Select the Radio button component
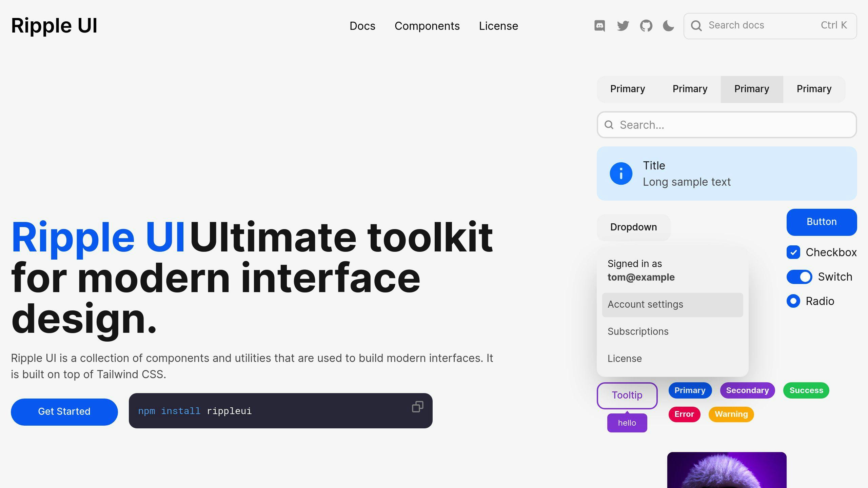The image size is (868, 488). pyautogui.click(x=793, y=301)
